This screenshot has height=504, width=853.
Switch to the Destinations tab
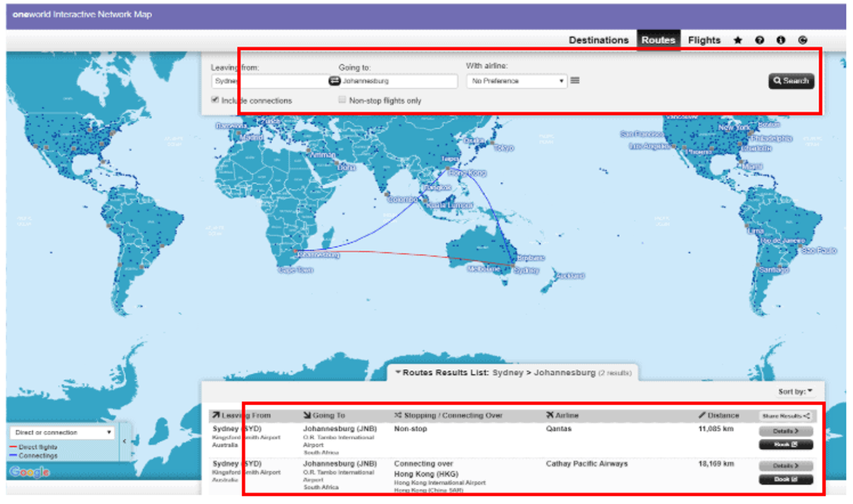[598, 40]
